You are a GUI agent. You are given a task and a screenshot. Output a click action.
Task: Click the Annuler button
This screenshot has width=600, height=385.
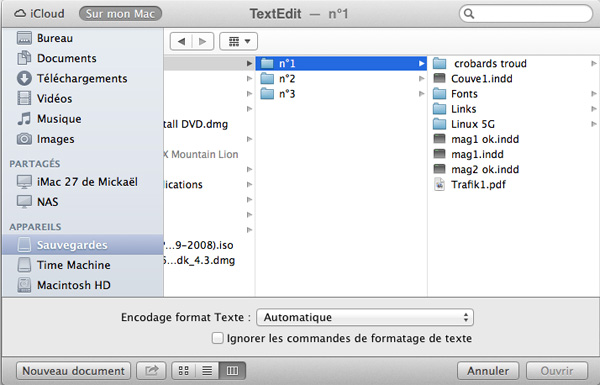pos(488,371)
